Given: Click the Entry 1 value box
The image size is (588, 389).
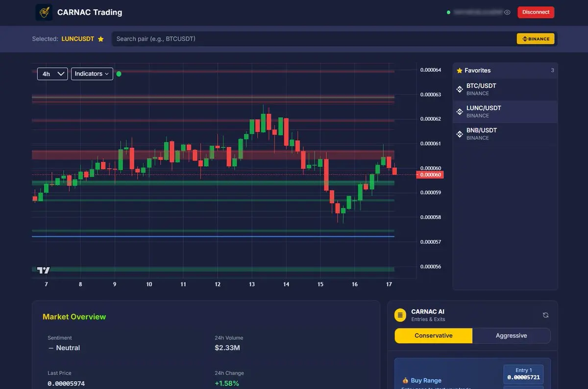Looking at the screenshot, I should (x=523, y=374).
